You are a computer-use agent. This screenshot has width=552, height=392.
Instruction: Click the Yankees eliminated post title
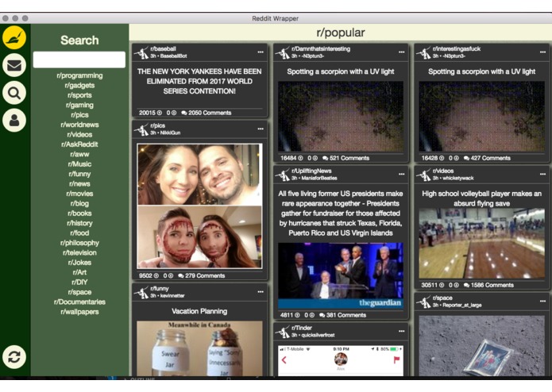point(199,81)
